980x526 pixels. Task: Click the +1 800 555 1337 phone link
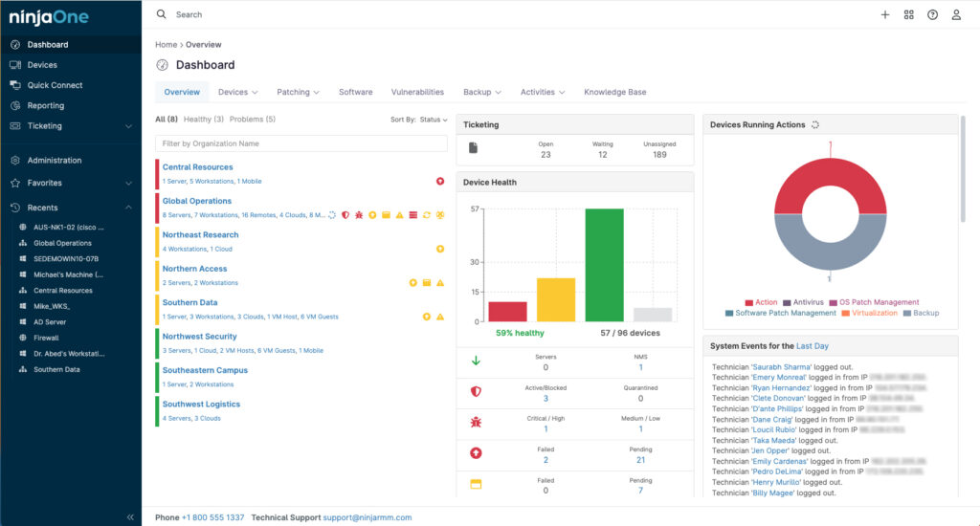[212, 517]
